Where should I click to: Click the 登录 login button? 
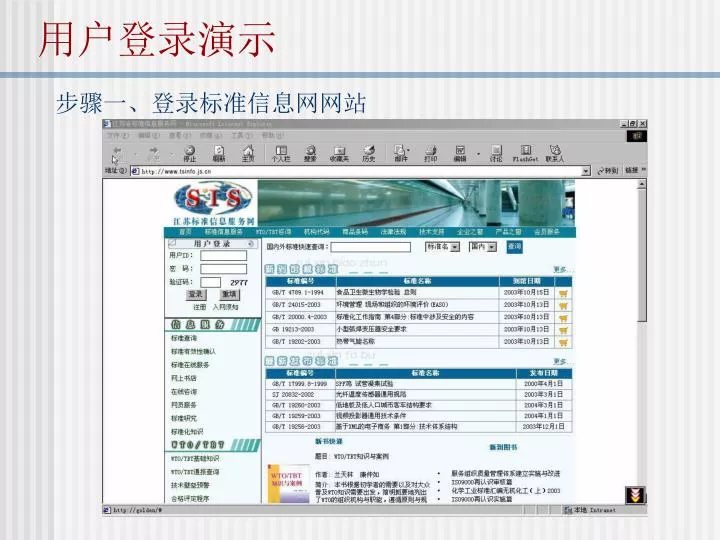(x=196, y=295)
